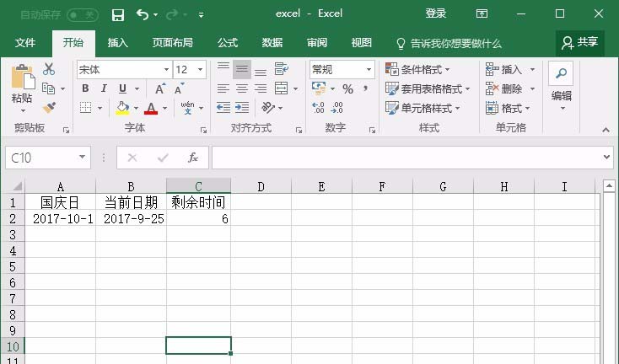Toggle the AutoSave switch
Screen dimensions: 619x364
pos(82,14)
